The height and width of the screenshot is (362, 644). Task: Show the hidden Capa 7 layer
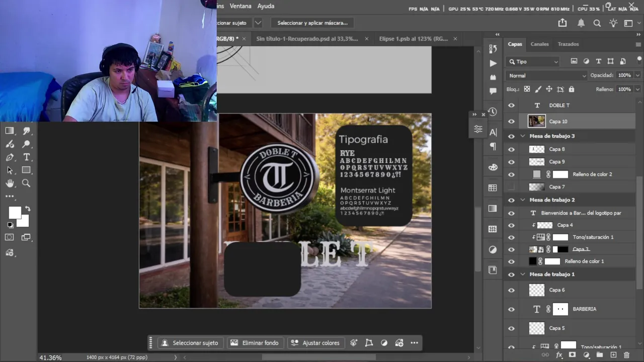click(x=511, y=187)
